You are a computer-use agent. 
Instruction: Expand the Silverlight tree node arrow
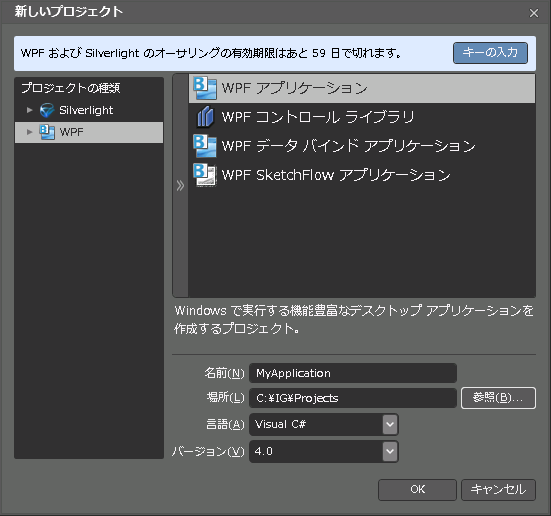[30, 110]
